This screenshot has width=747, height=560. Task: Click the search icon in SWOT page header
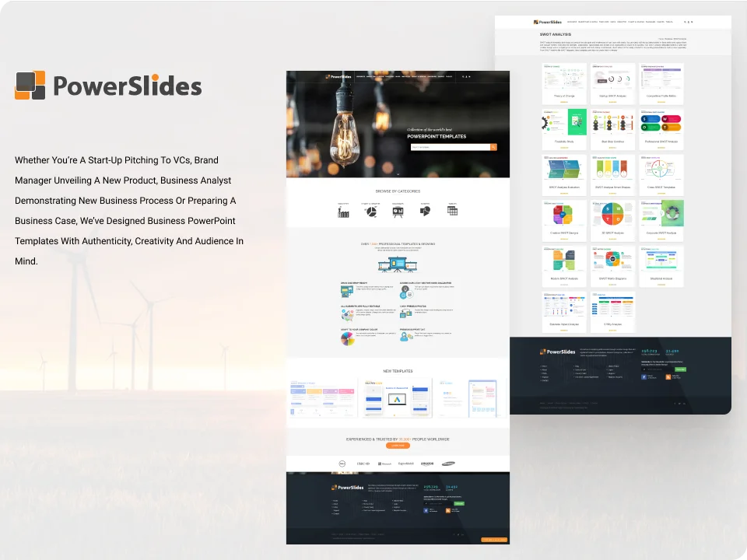tap(685, 22)
